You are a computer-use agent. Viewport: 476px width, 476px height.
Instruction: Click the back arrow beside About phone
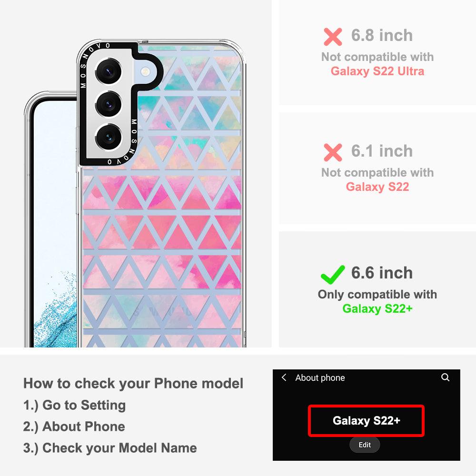pos(284,377)
